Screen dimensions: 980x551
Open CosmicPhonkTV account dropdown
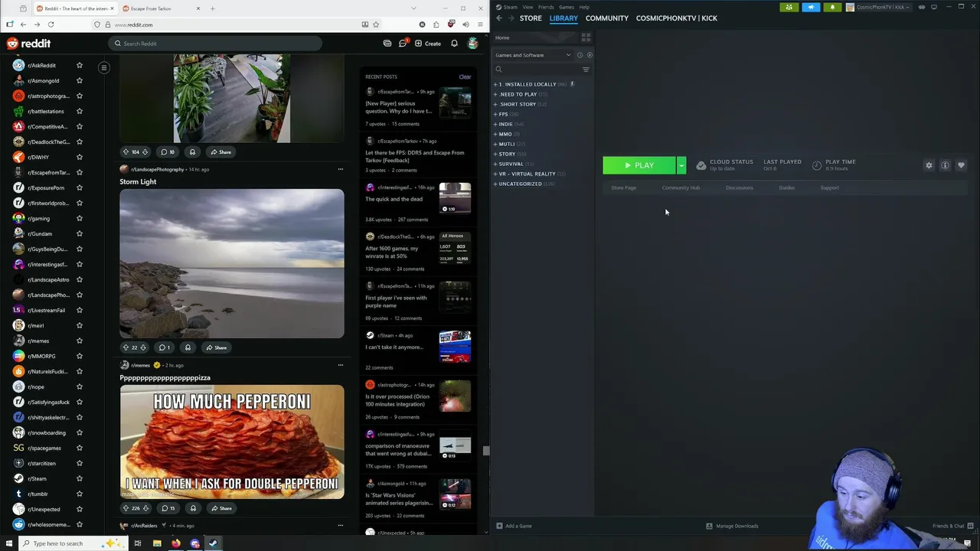(878, 7)
